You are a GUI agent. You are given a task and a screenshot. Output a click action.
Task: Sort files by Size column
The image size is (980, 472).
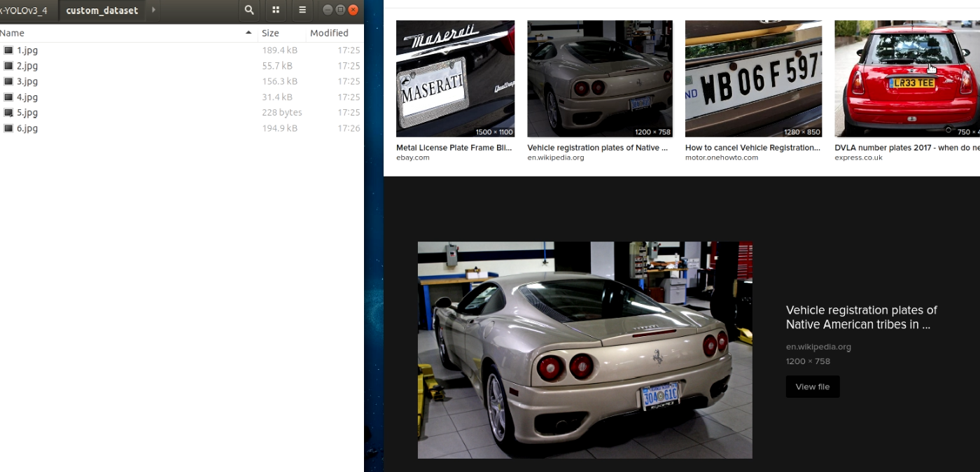[x=270, y=33]
